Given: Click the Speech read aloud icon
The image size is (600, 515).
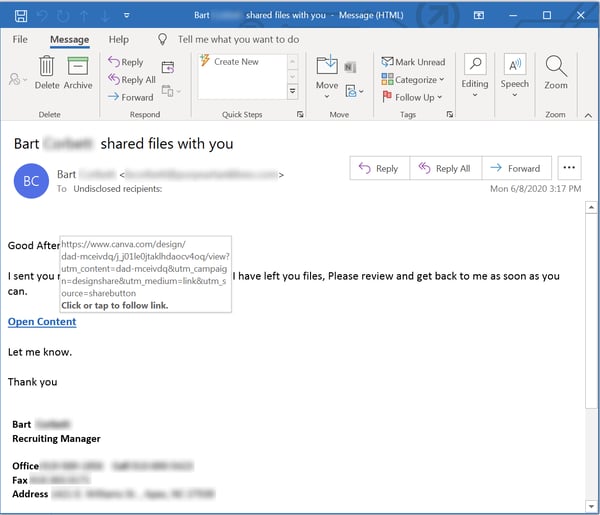Looking at the screenshot, I should [x=515, y=68].
